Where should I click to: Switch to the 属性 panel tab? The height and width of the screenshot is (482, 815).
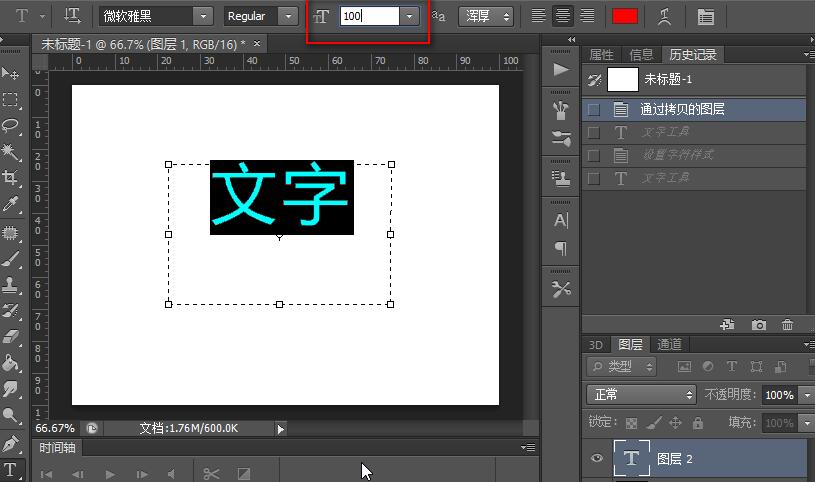tap(602, 55)
